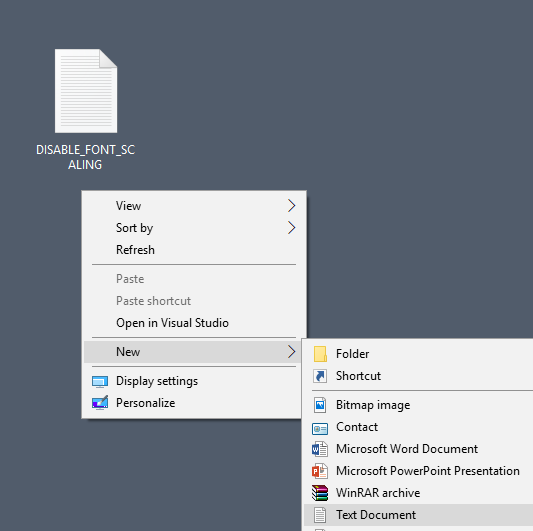
Task: Click the Text Document page icon
Action: (320, 515)
